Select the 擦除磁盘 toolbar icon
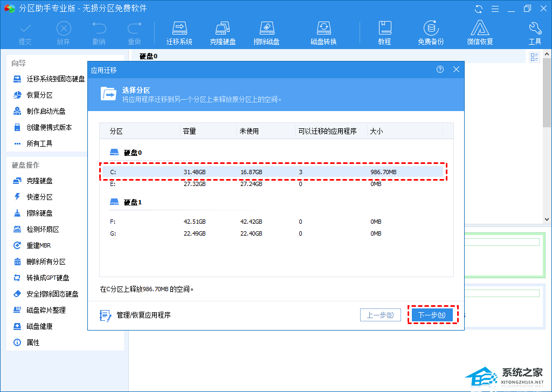552x392 pixels. tap(266, 33)
